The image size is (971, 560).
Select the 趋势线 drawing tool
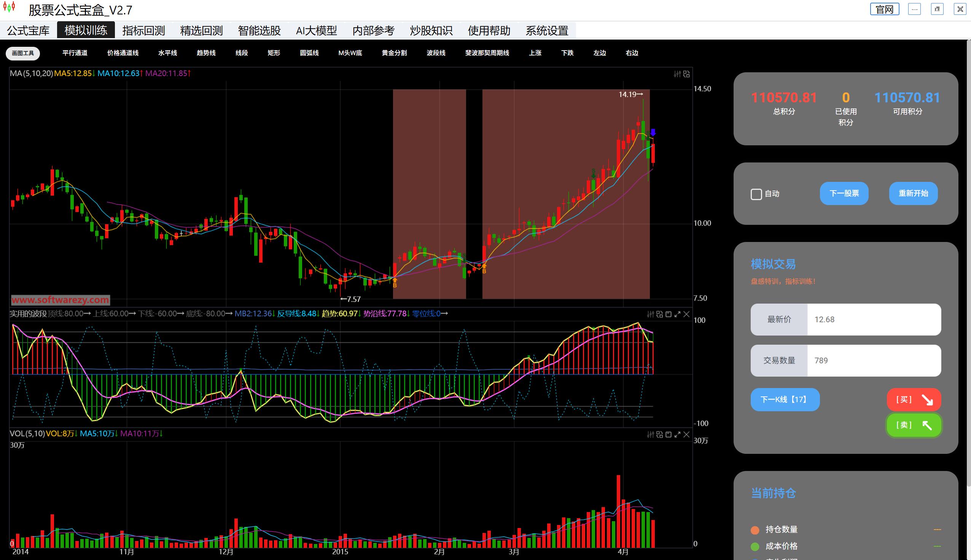pyautogui.click(x=206, y=53)
